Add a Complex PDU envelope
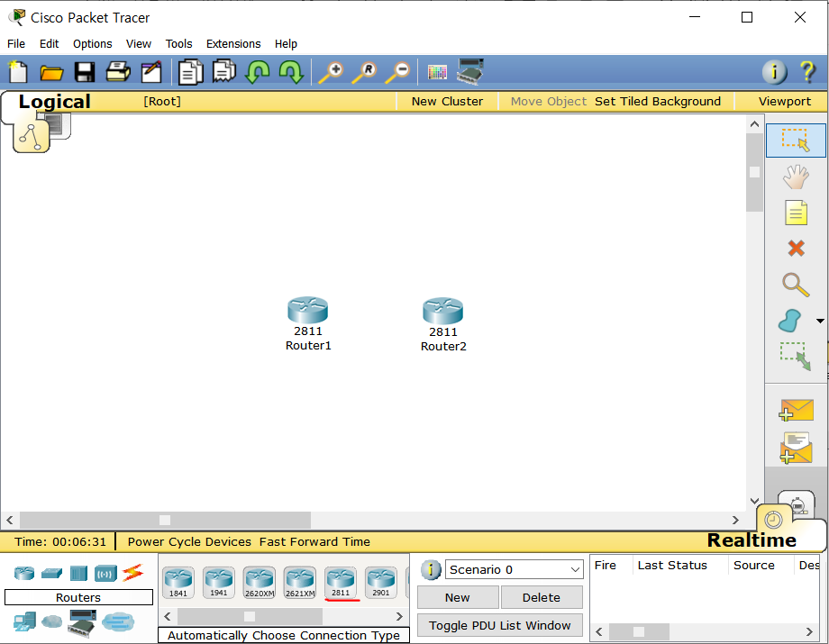The width and height of the screenshot is (829, 644). click(x=796, y=448)
